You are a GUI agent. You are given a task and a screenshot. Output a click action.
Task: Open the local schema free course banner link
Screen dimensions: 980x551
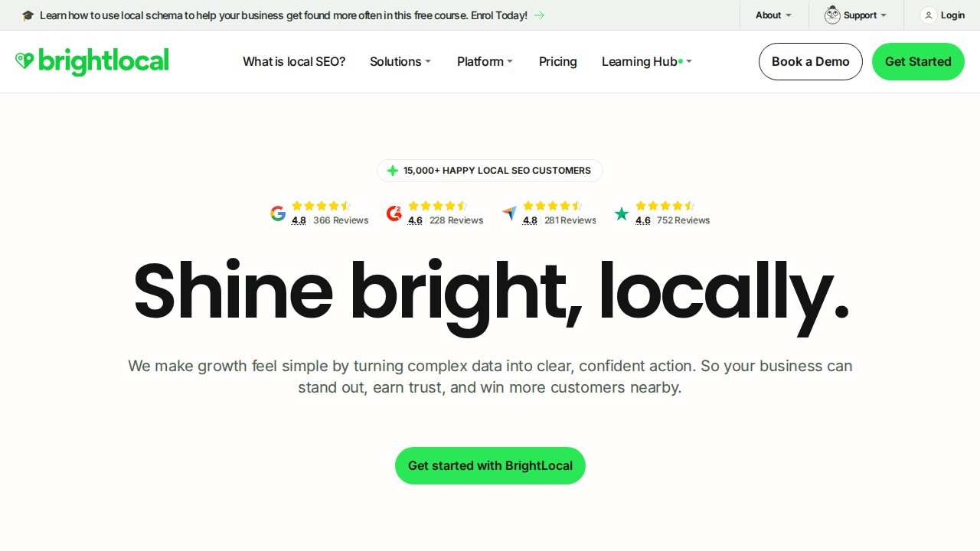[x=283, y=15]
